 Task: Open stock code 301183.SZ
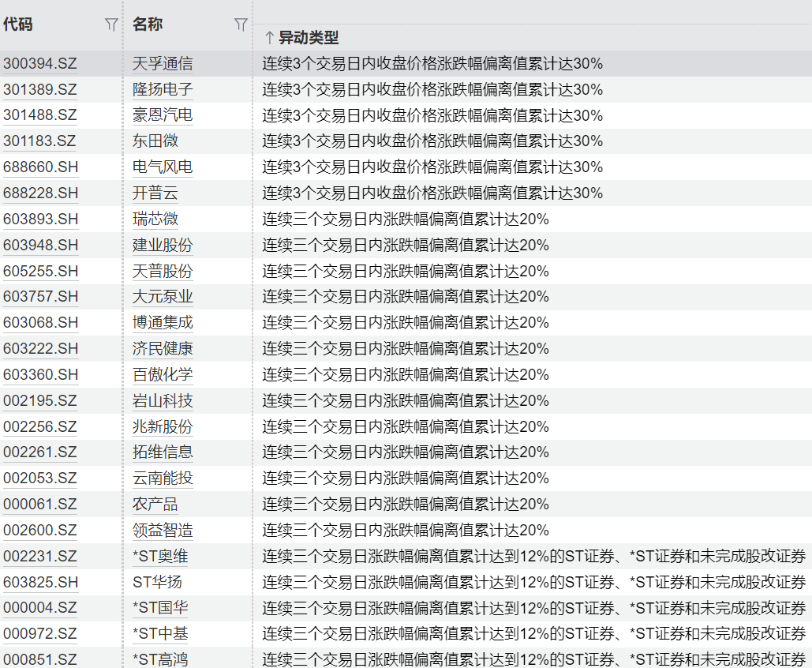click(40, 141)
